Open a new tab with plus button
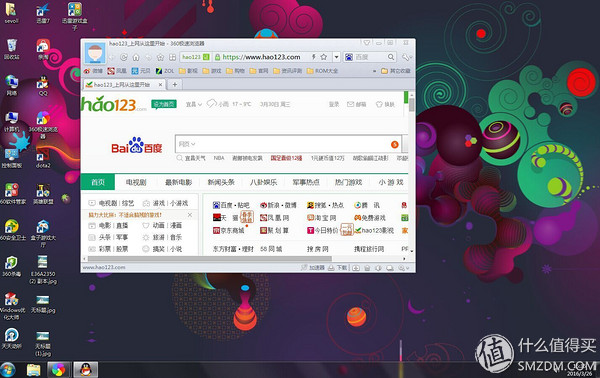 (174, 85)
